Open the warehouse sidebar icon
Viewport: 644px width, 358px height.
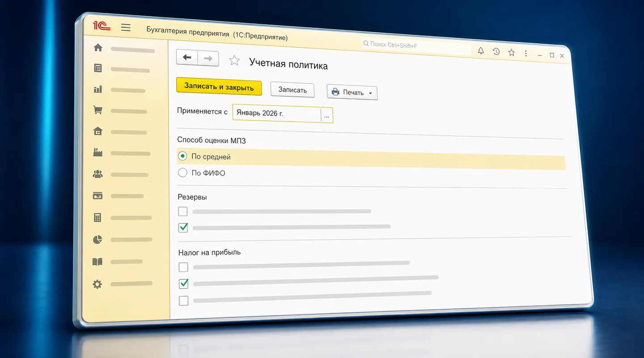click(x=97, y=131)
